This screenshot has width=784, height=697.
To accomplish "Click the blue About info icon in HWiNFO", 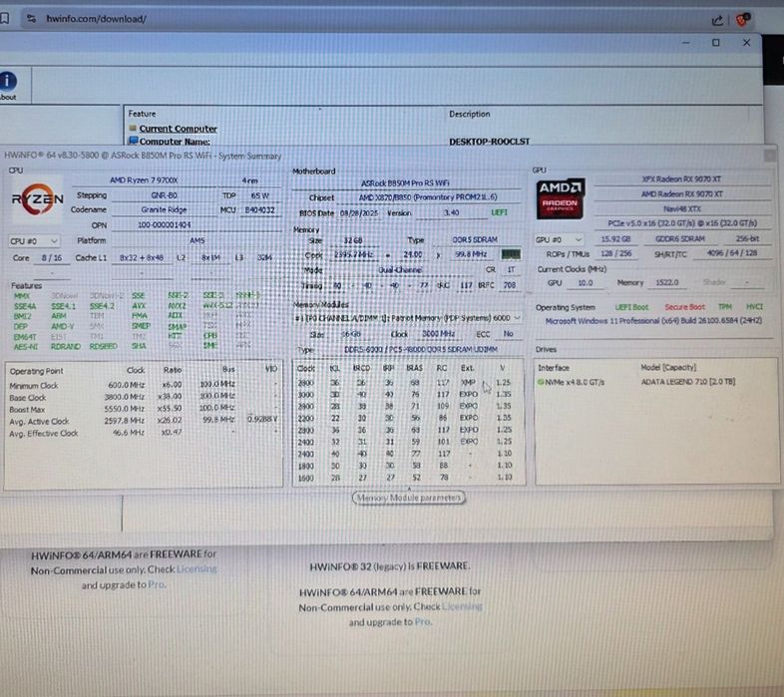I will pos(8,81).
